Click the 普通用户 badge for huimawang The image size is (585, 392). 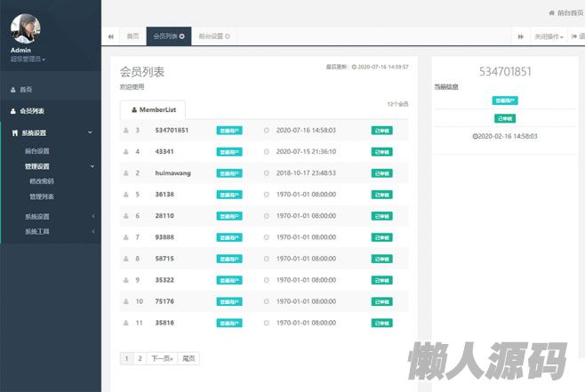coord(229,172)
